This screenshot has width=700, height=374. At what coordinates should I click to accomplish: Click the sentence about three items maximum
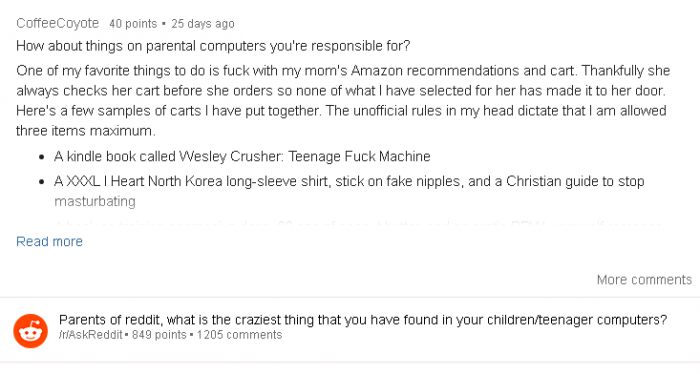pyautogui.click(x=341, y=121)
